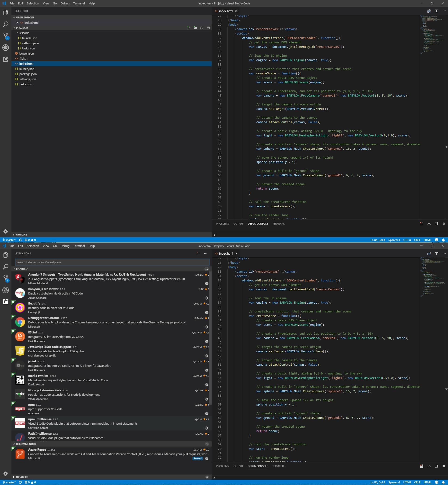
Task: Open gear menu for Babylon.js file viewer
Action: 206,298
